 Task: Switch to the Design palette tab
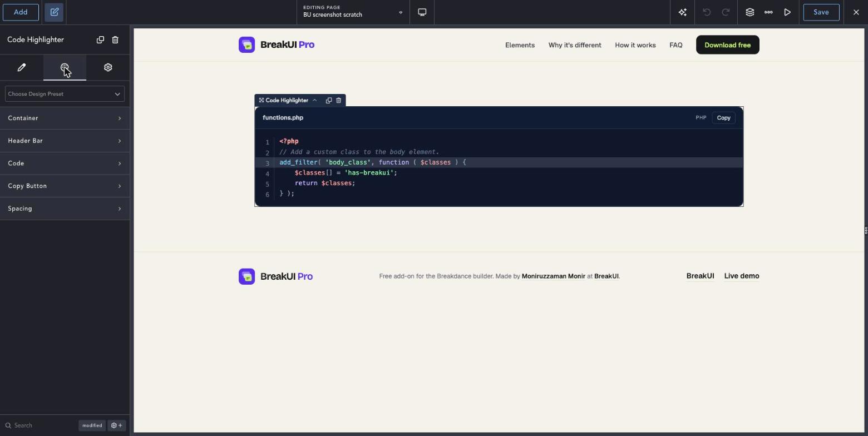pyautogui.click(x=65, y=67)
